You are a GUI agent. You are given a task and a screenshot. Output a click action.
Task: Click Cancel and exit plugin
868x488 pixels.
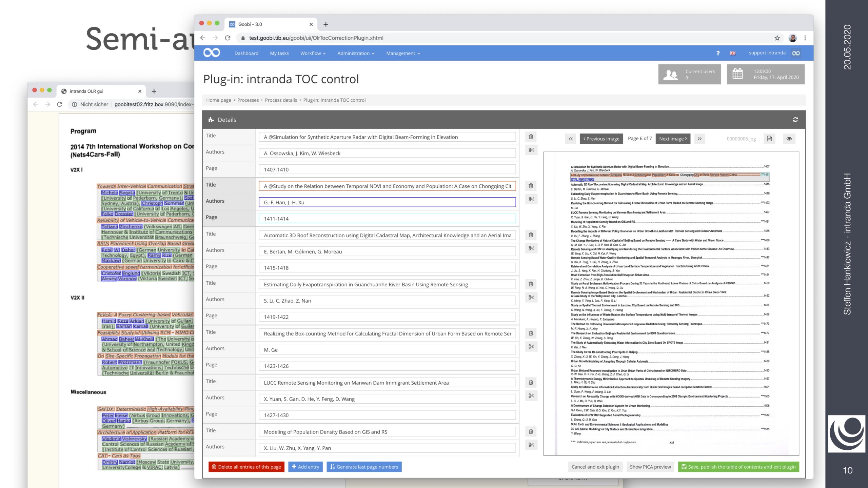click(595, 467)
